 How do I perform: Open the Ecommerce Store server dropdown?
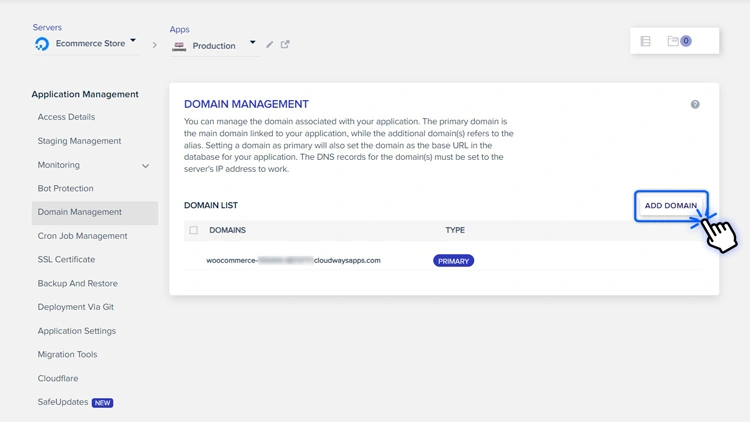pos(133,42)
